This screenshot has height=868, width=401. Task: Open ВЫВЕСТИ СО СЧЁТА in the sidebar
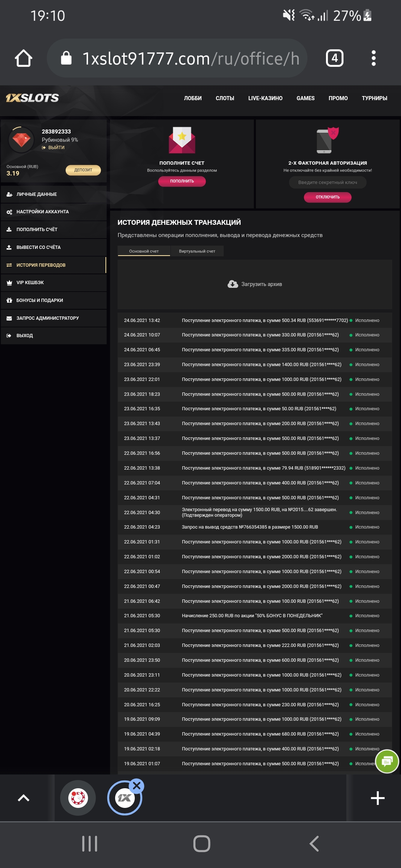pos(54,247)
